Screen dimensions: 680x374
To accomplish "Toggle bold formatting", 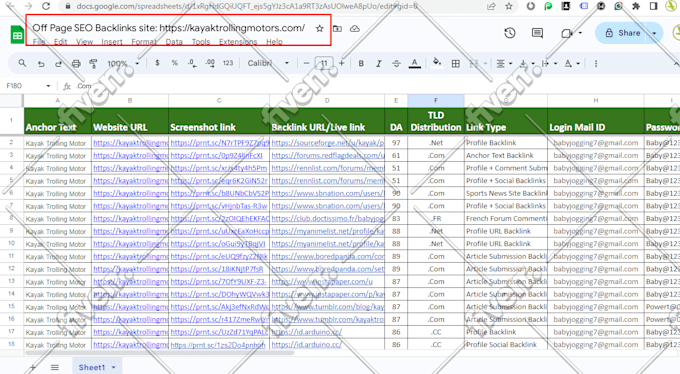I will click(361, 64).
